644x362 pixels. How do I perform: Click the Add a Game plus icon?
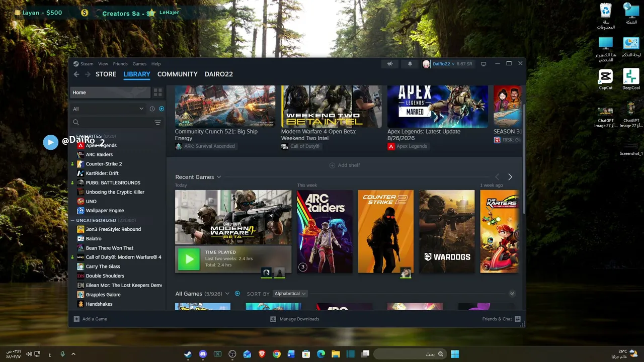[76, 319]
